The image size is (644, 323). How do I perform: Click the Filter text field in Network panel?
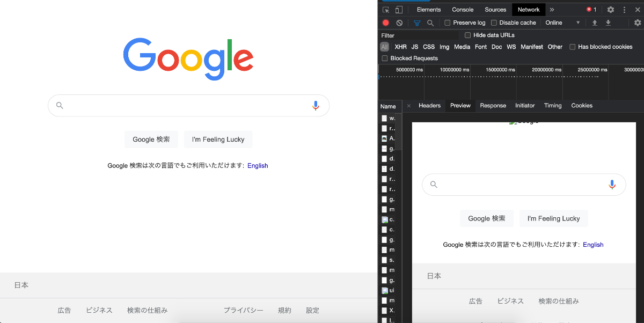click(419, 35)
